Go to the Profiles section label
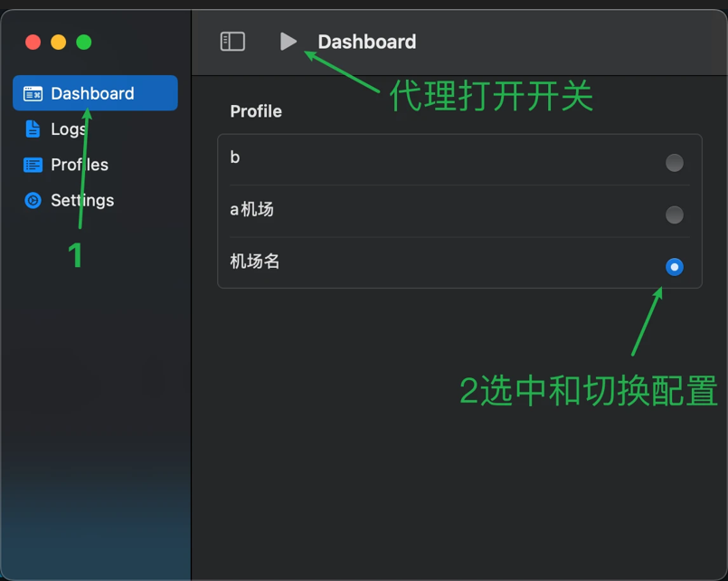 [x=80, y=165]
